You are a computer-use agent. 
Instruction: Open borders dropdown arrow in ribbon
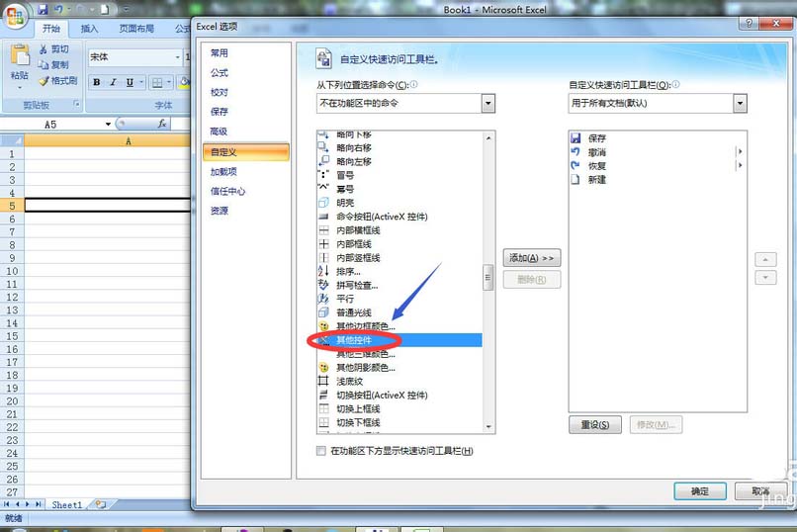pyautogui.click(x=168, y=82)
